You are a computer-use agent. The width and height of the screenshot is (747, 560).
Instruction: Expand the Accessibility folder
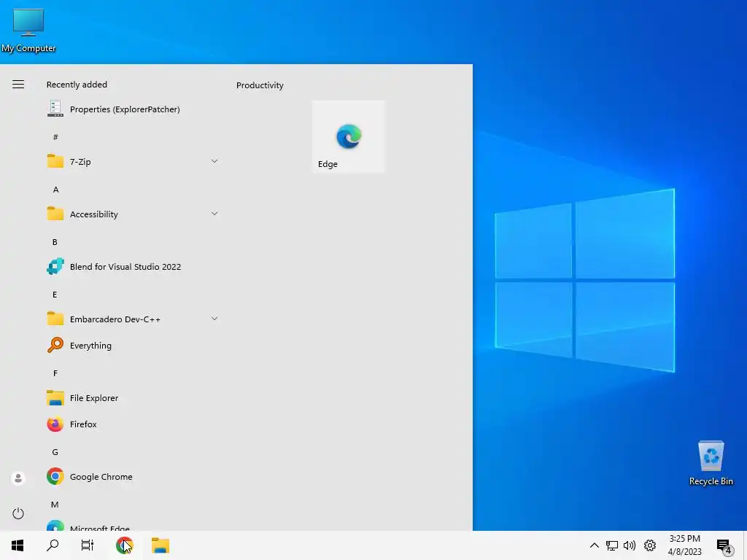pyautogui.click(x=133, y=214)
